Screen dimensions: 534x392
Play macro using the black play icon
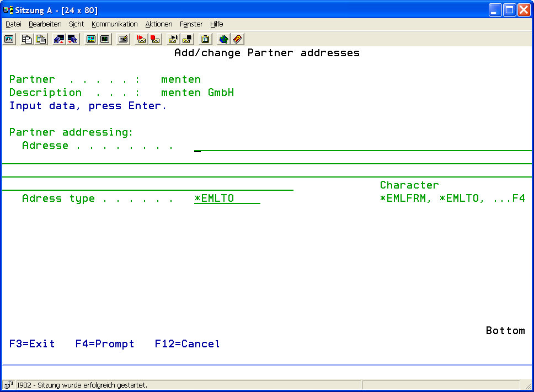173,39
